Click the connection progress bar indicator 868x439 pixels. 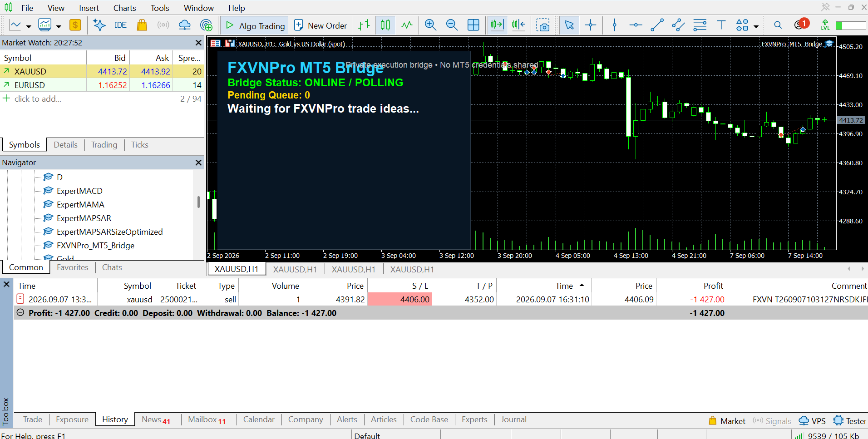(851, 25)
